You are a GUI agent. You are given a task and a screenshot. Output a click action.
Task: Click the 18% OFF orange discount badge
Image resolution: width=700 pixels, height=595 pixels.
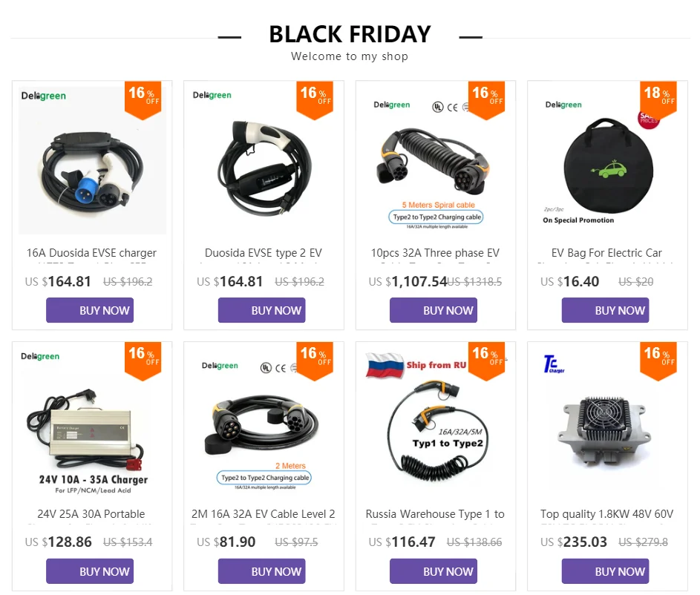(x=658, y=100)
